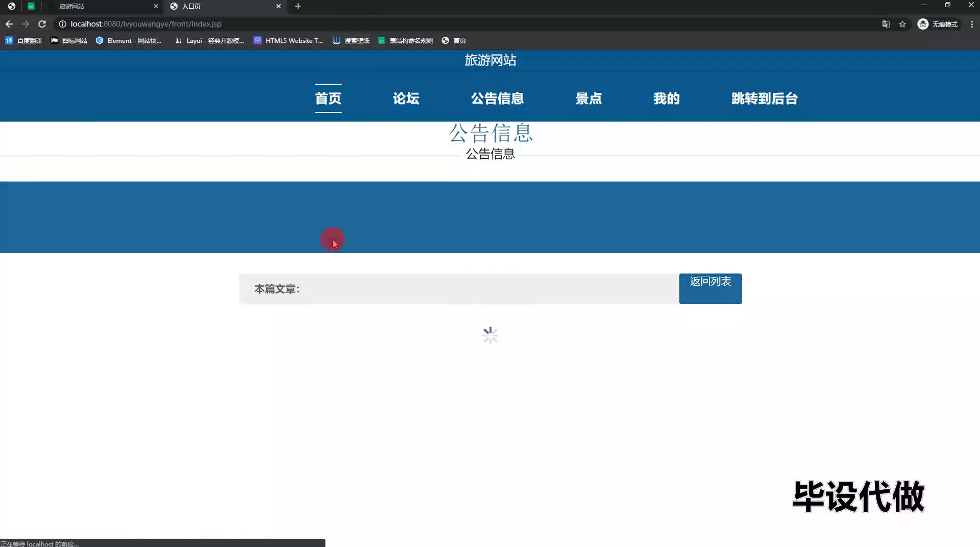Click the browser forward arrow

coord(26,24)
